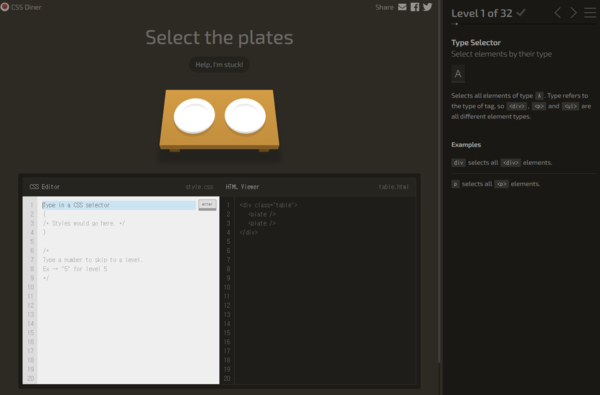Focus the CSS selector input field

coord(119,205)
